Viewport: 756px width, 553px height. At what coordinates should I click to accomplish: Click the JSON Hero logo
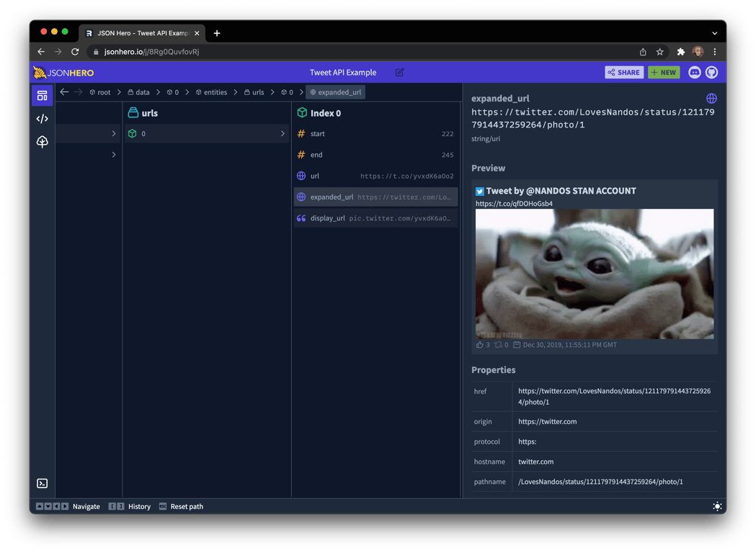point(63,73)
